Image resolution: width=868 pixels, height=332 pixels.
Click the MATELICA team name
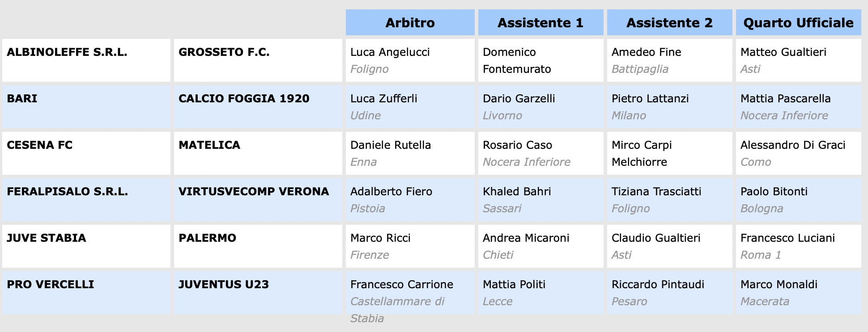click(x=209, y=145)
